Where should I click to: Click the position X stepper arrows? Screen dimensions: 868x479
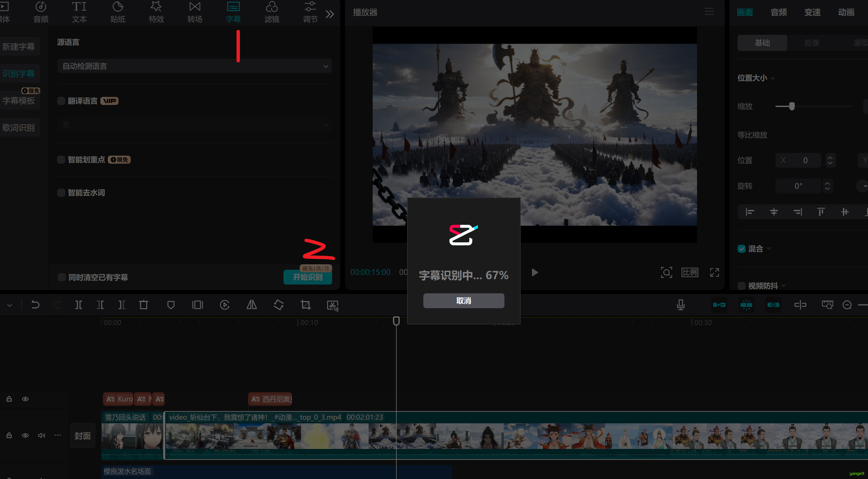tap(830, 160)
